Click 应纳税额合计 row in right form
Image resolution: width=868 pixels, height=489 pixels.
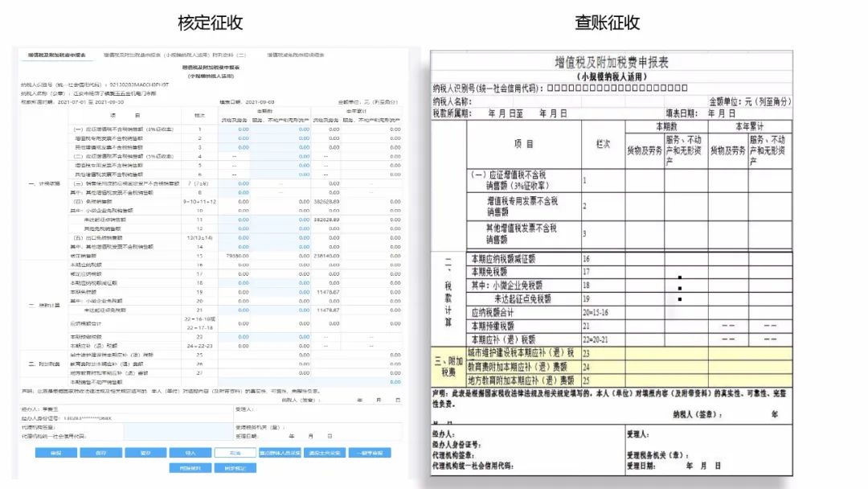628,312
